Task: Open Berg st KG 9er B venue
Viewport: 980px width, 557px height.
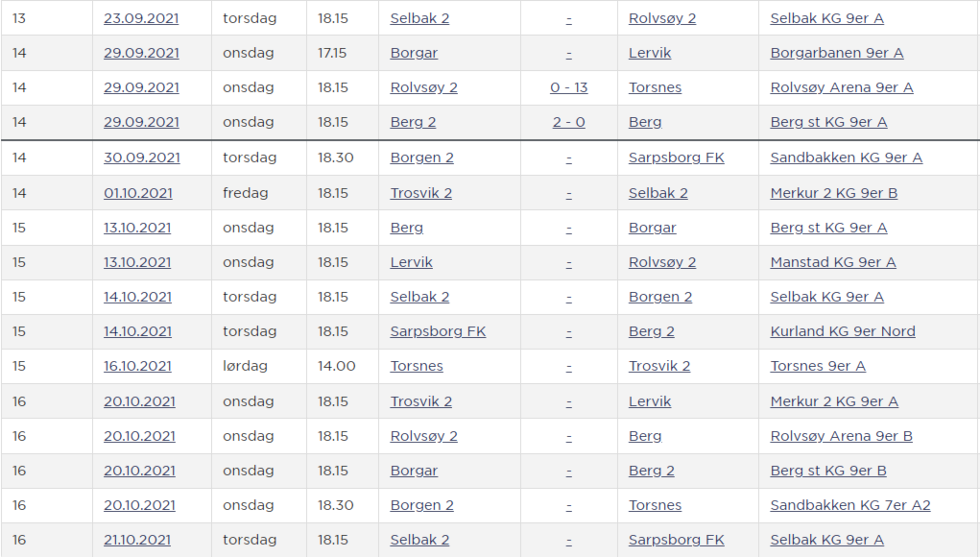Action: [828, 471]
